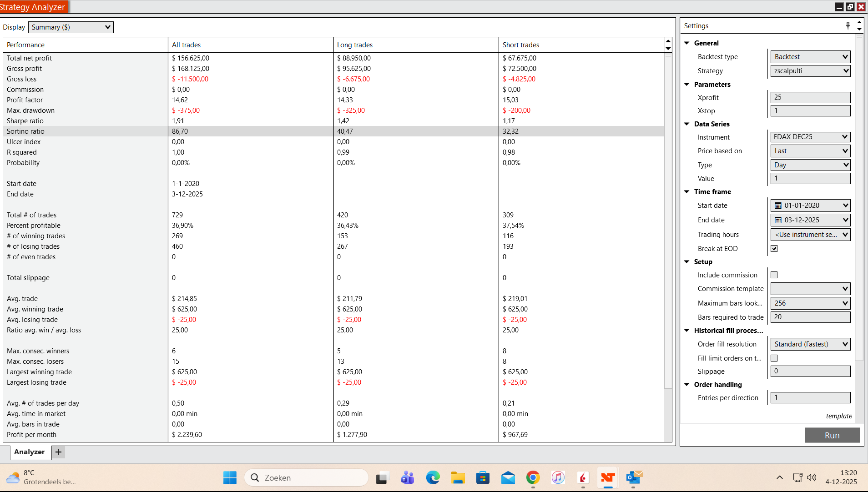This screenshot has width=868, height=492.
Task: Open Outlook from the taskbar
Action: tap(633, 478)
